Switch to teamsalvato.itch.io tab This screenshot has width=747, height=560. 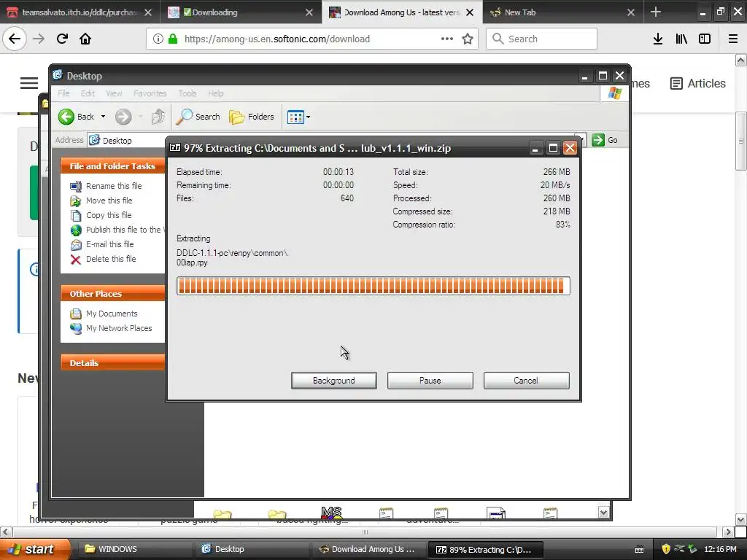[79, 12]
